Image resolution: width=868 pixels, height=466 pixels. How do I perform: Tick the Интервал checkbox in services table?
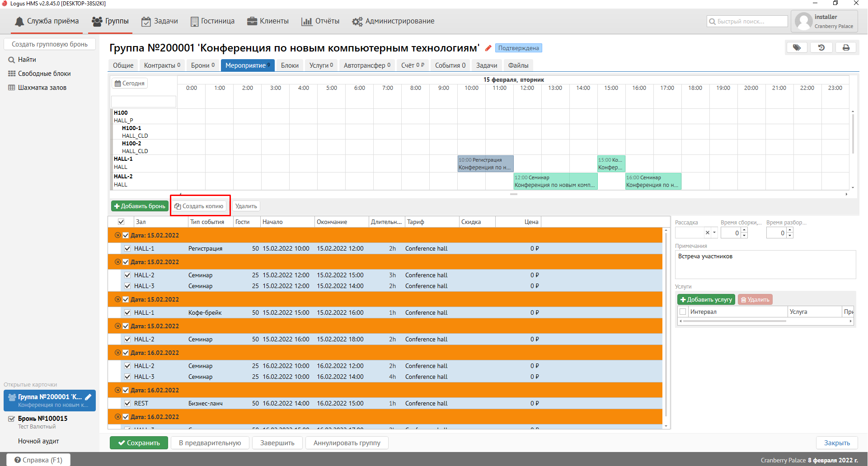pyautogui.click(x=683, y=312)
